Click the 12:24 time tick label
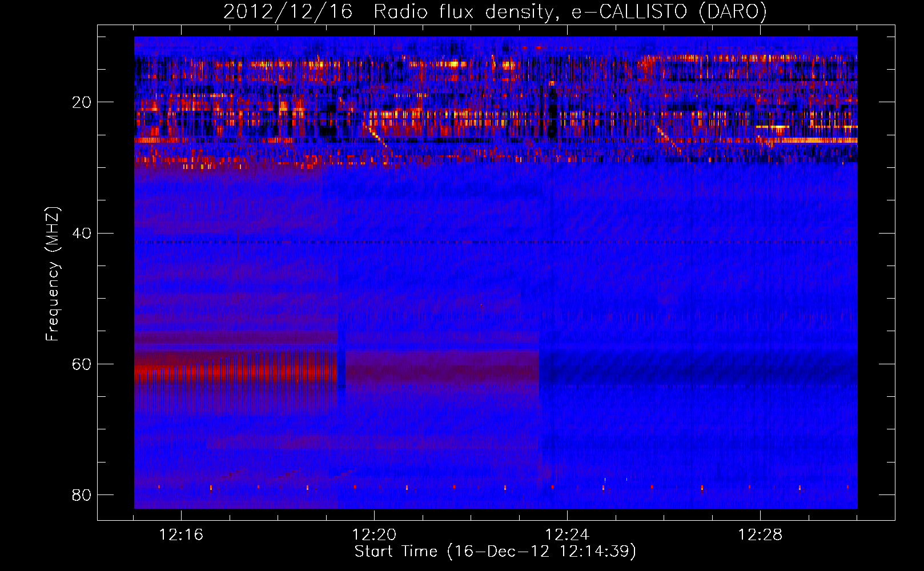The height and width of the screenshot is (571, 924). tap(567, 535)
